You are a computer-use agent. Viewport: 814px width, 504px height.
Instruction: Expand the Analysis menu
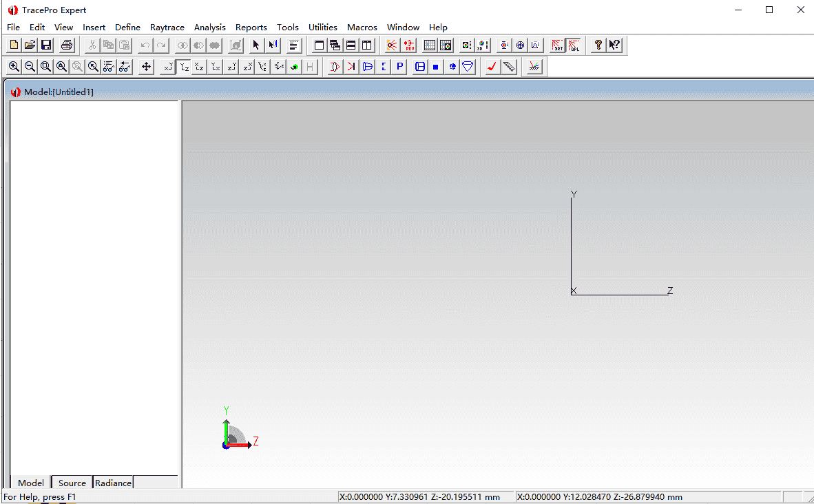coord(209,28)
